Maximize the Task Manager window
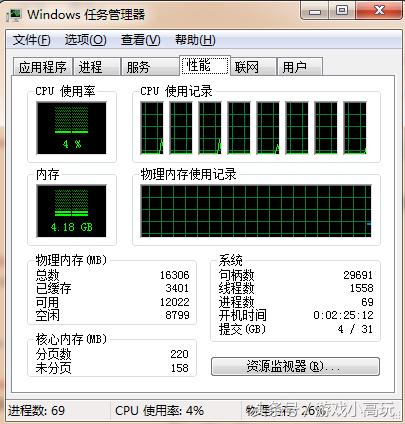Screen dimensions: 405x424 (342, 11)
